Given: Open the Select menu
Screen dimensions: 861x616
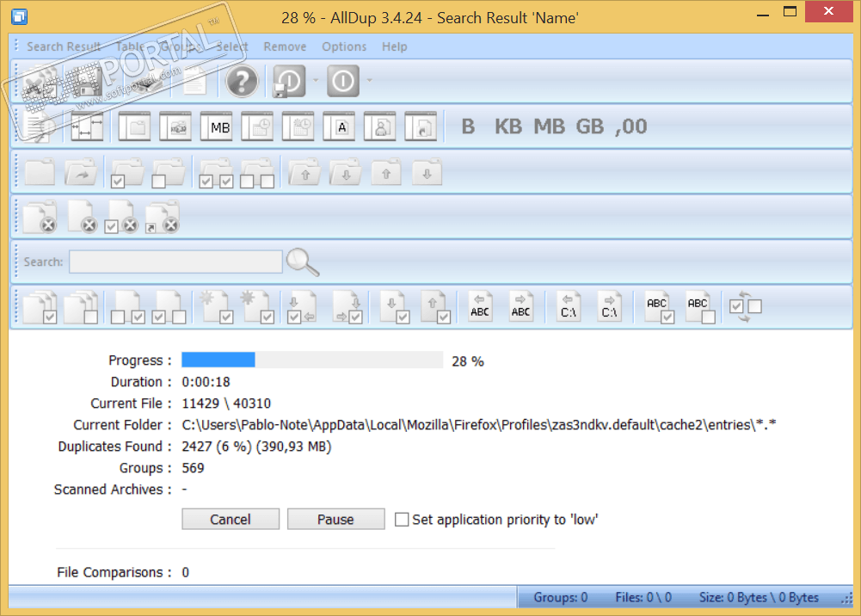Looking at the screenshot, I should [232, 46].
